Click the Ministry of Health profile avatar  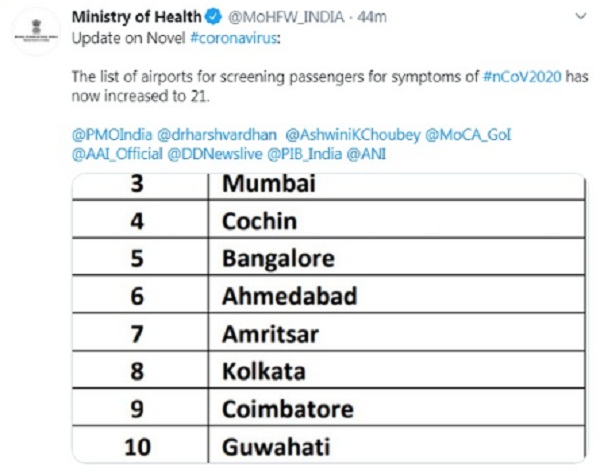click(36, 32)
